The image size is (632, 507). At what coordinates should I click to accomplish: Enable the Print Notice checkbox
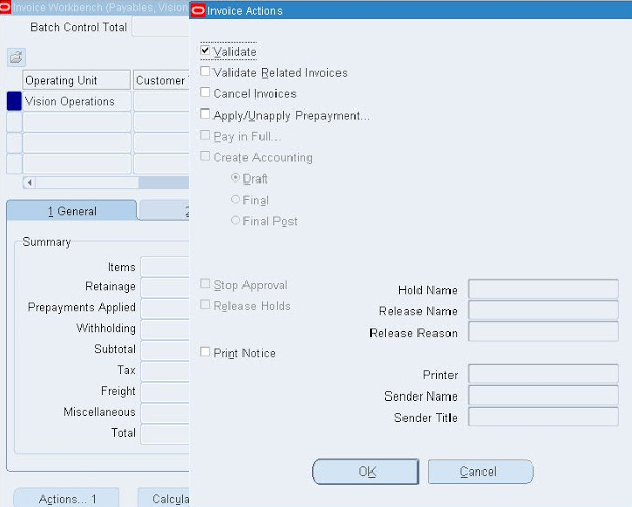pyautogui.click(x=205, y=352)
